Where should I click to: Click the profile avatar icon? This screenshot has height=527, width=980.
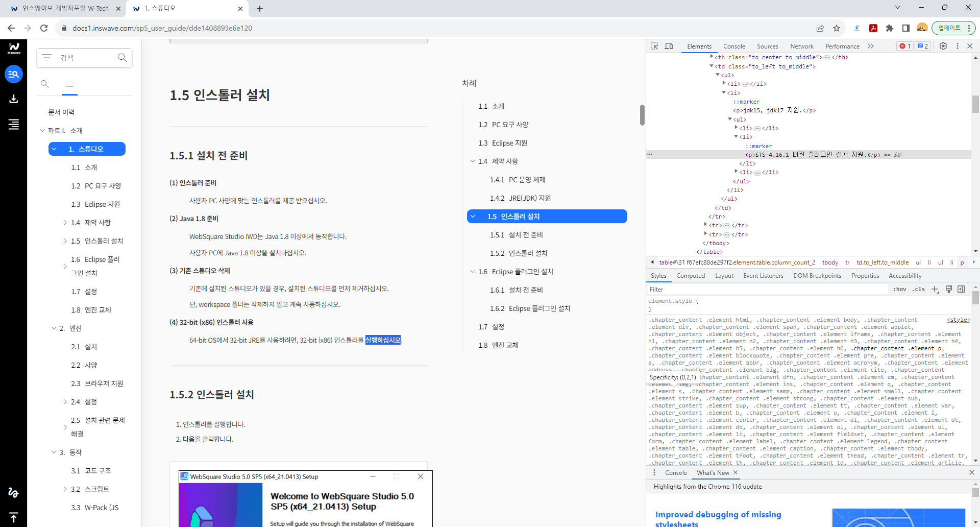point(922,28)
